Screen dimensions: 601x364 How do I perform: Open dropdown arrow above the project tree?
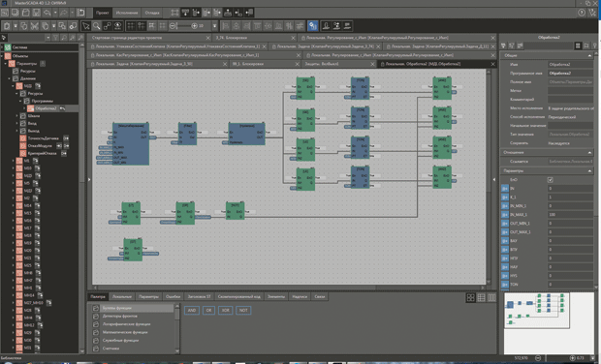[x=47, y=38]
